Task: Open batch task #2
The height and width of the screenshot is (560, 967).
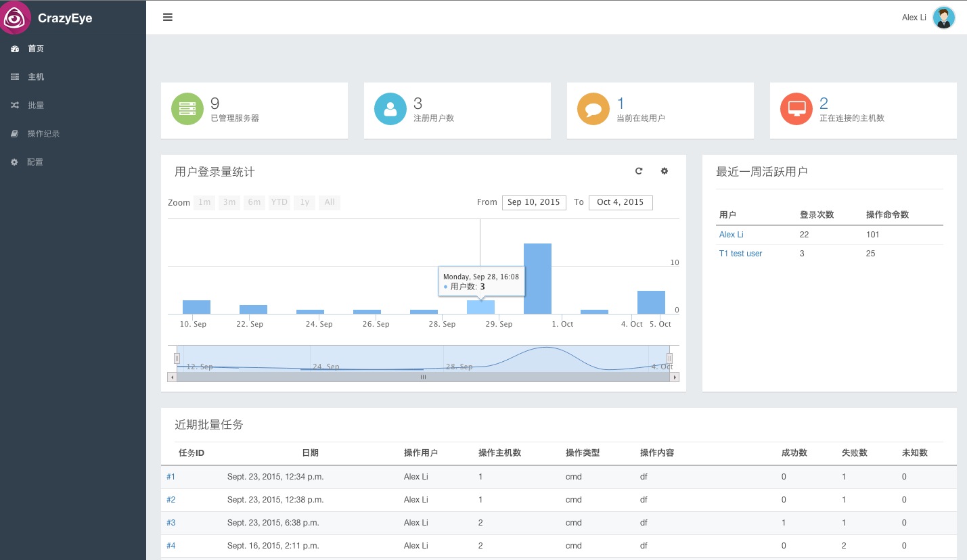Action: (171, 500)
